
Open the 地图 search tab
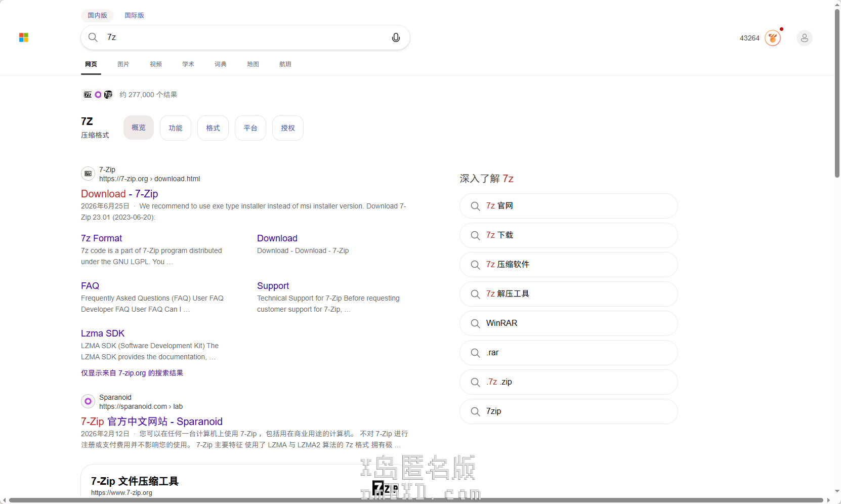(x=253, y=64)
